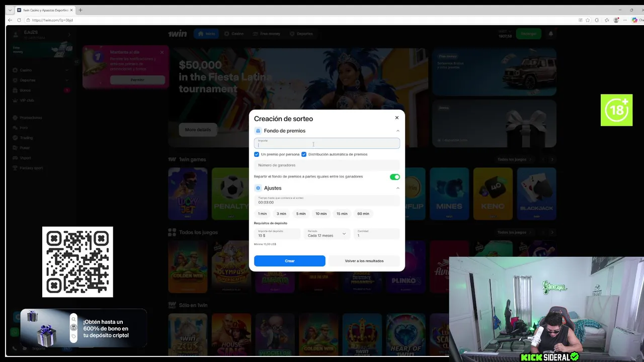Click the browser back arrow
This screenshot has height=362, width=644.
coord(10,20)
